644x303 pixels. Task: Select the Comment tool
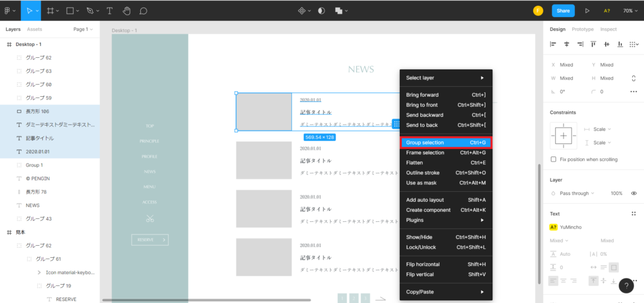[143, 11]
